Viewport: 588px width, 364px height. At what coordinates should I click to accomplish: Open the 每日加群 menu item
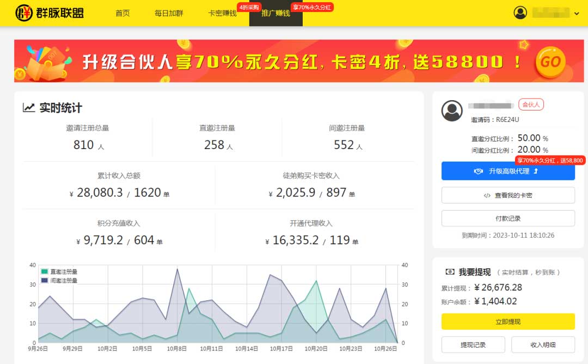pos(169,13)
